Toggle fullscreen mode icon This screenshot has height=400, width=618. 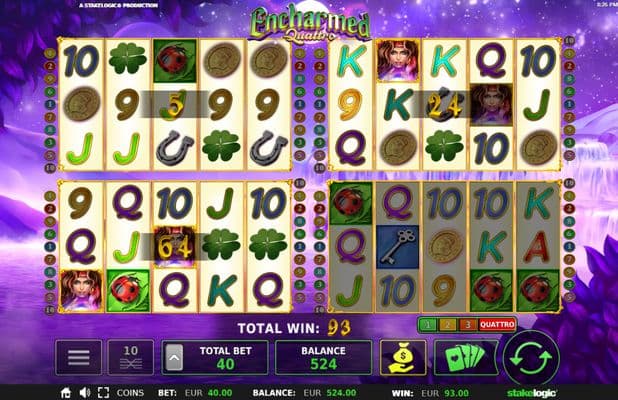(103, 393)
